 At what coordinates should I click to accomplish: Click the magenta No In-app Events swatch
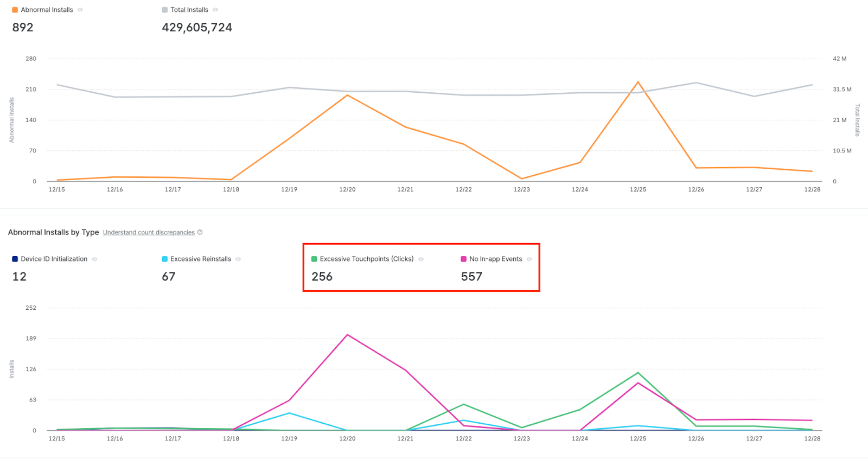pos(464,259)
